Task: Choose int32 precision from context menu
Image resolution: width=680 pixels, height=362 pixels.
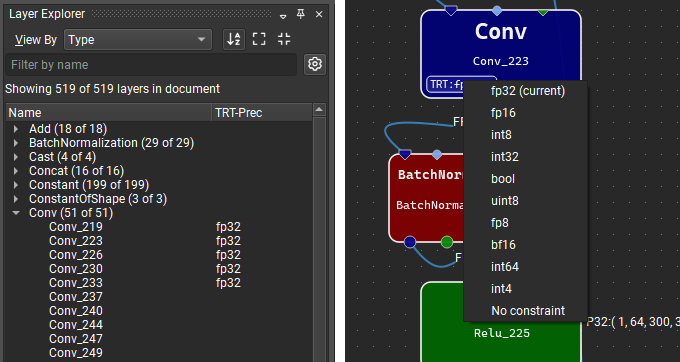Action: tap(526, 157)
